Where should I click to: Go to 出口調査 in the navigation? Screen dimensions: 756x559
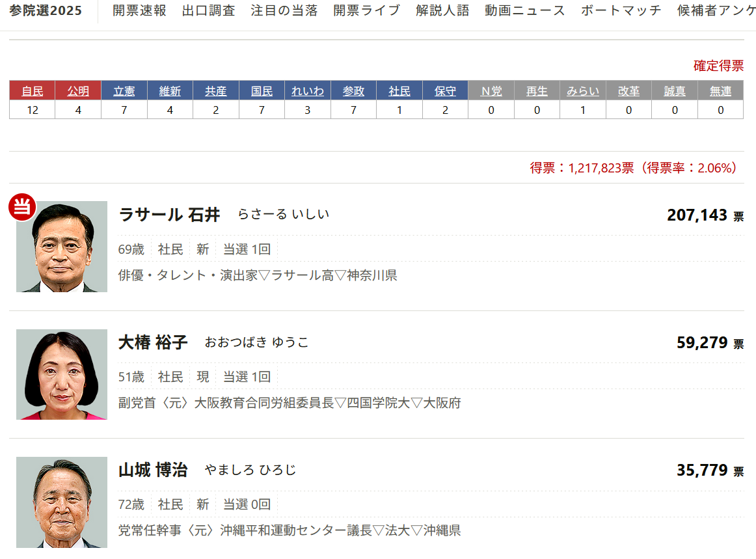point(209,10)
